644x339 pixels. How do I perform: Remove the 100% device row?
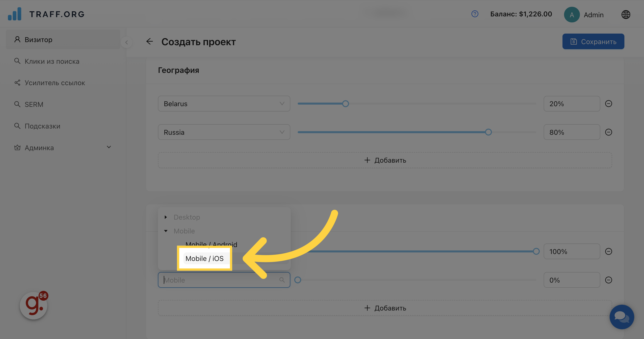[608, 251]
